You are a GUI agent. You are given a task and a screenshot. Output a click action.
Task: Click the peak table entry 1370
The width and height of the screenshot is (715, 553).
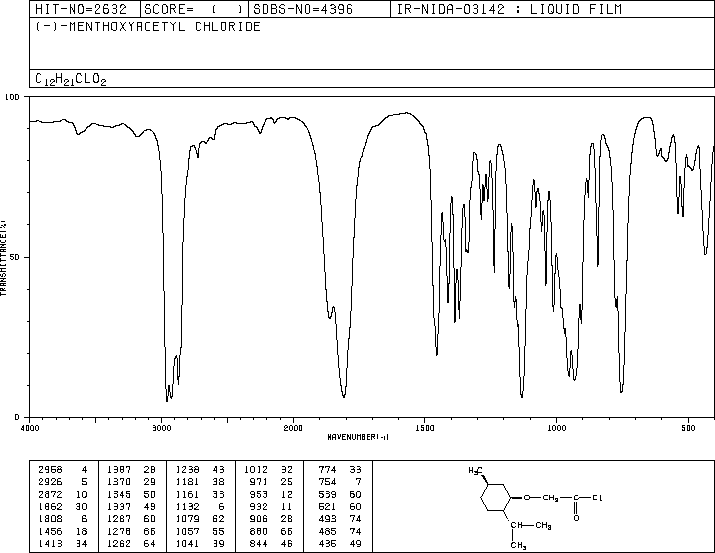[119, 481]
